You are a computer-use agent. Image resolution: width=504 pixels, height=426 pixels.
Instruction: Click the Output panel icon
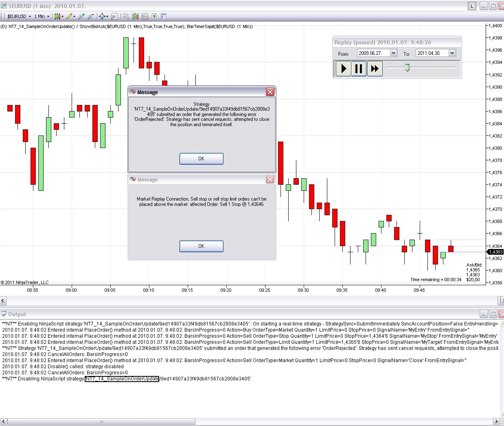pyautogui.click(x=4, y=314)
